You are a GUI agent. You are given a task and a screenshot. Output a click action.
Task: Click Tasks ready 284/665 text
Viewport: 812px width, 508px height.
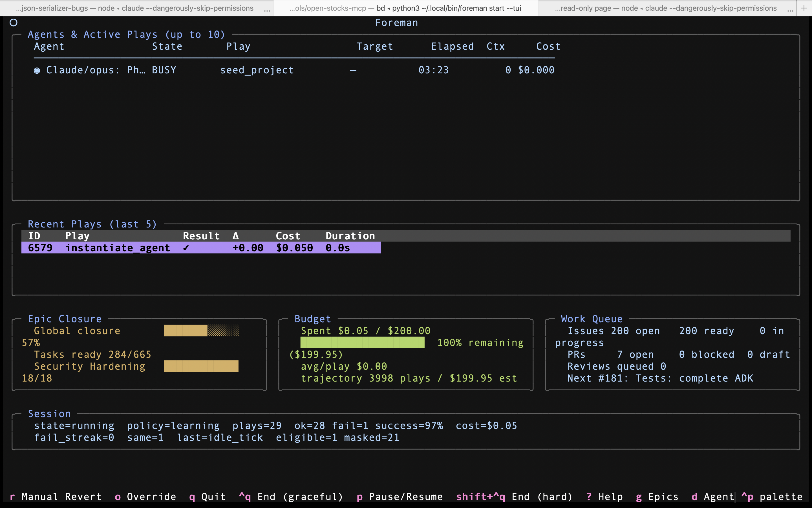92,354
